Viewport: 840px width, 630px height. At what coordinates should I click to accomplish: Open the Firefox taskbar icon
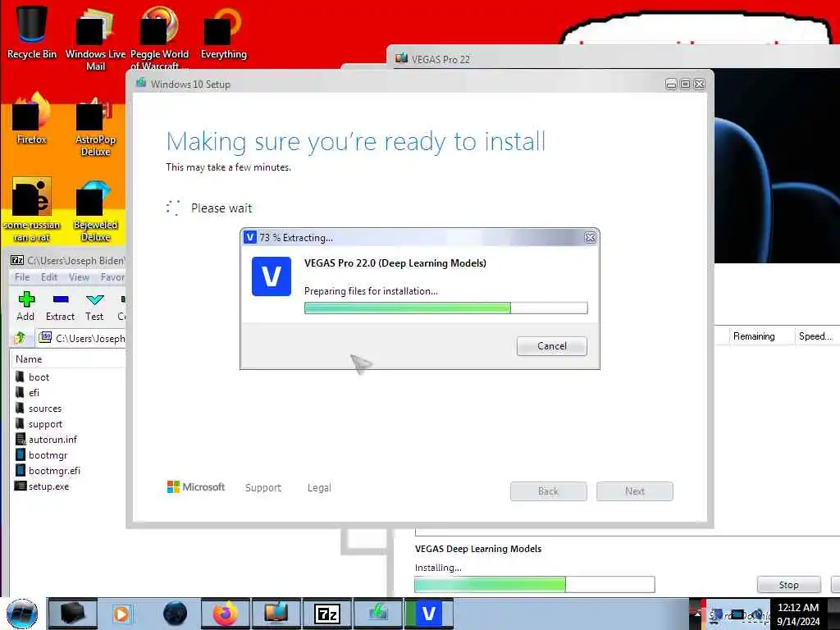pos(226,614)
